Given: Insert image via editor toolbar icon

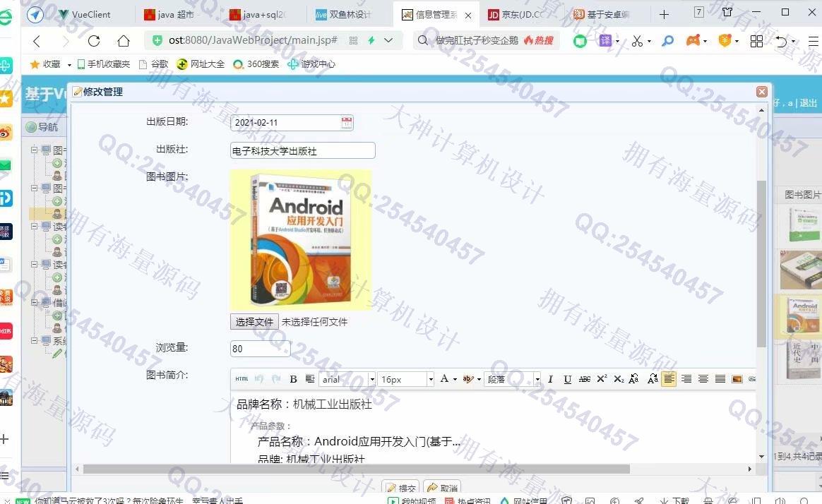Looking at the screenshot, I should click(737, 379).
